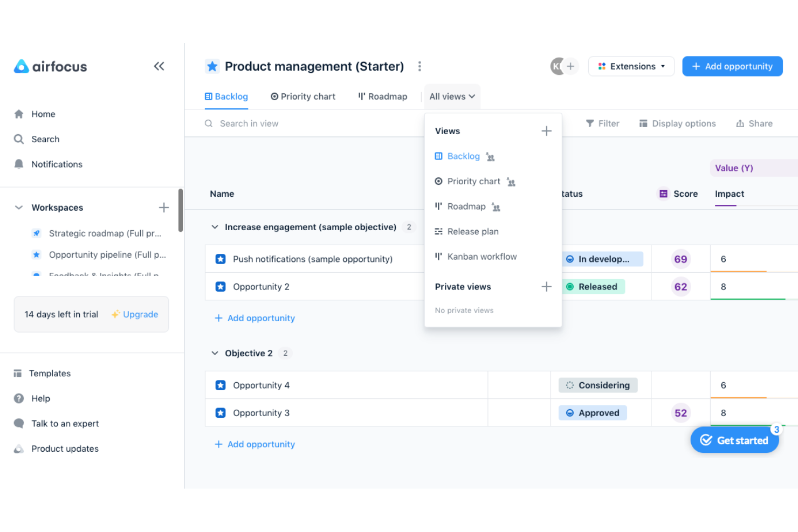
Task: Collapse the Workspaces section
Action: click(x=19, y=208)
